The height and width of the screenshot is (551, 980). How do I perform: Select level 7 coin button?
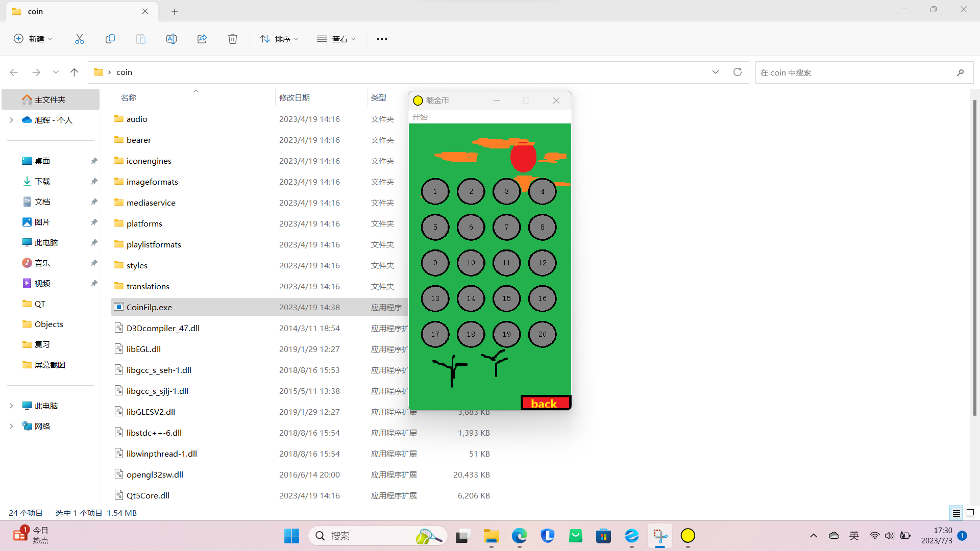pyautogui.click(x=506, y=227)
